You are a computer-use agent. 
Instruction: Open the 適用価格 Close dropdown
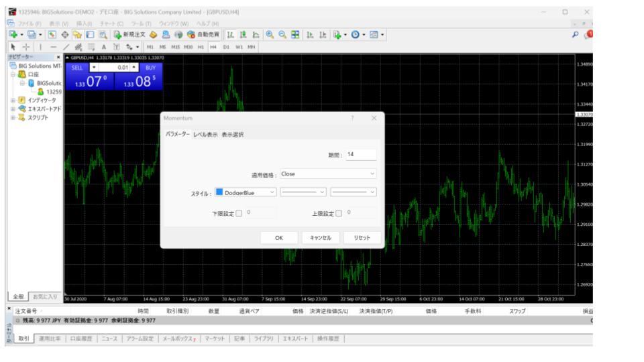point(328,174)
